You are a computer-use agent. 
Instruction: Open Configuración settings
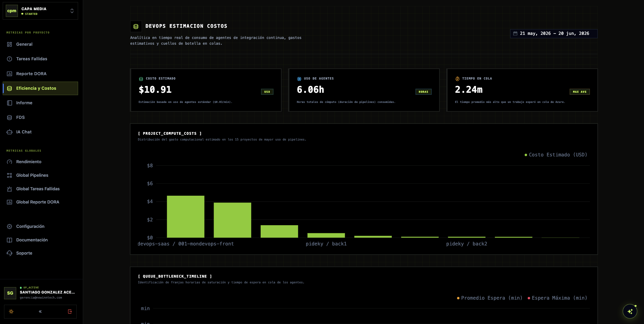(40, 226)
